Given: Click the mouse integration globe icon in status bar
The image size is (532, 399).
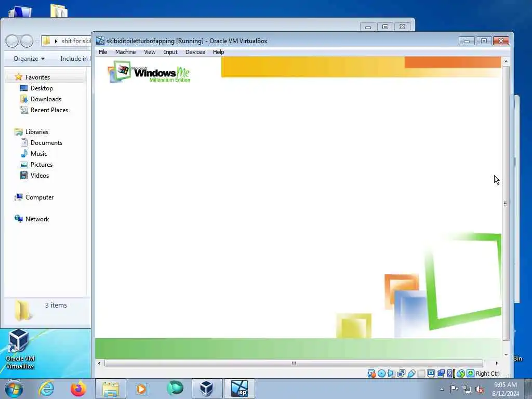Looking at the screenshot, I should pyautogui.click(x=461, y=374).
